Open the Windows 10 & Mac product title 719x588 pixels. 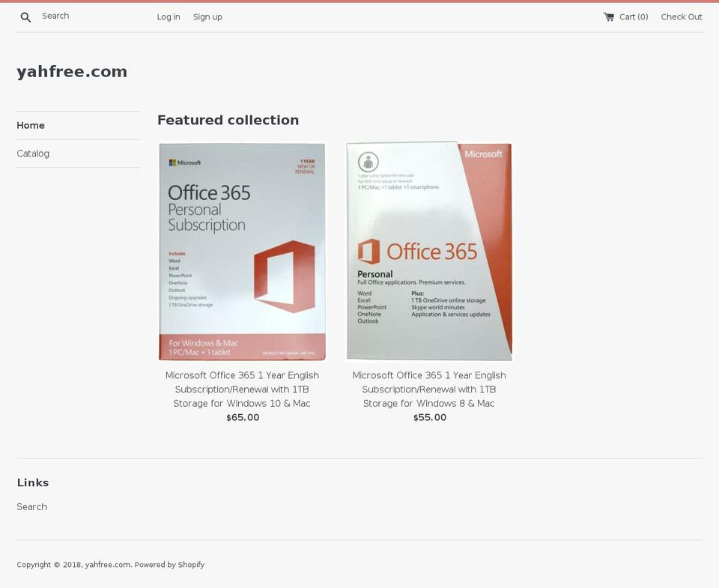pos(242,390)
